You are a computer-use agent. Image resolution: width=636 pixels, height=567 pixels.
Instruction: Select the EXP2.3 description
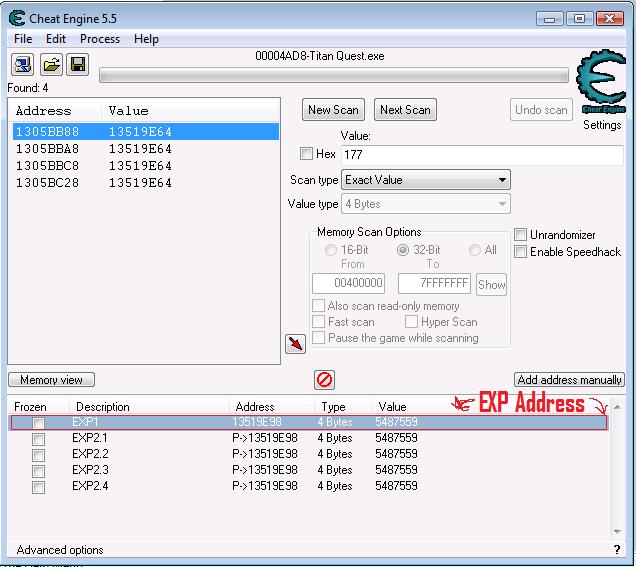click(90, 470)
